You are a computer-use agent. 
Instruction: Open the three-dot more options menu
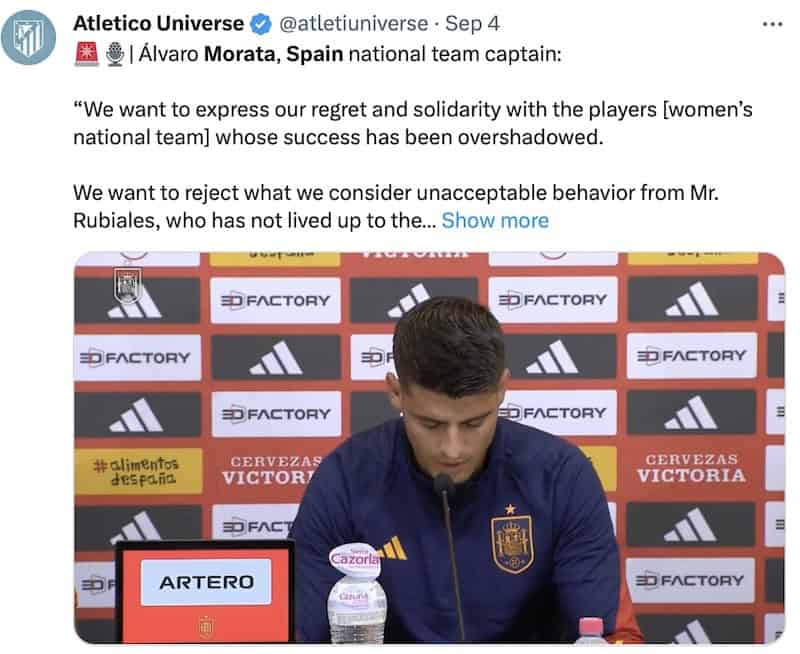pos(772,24)
